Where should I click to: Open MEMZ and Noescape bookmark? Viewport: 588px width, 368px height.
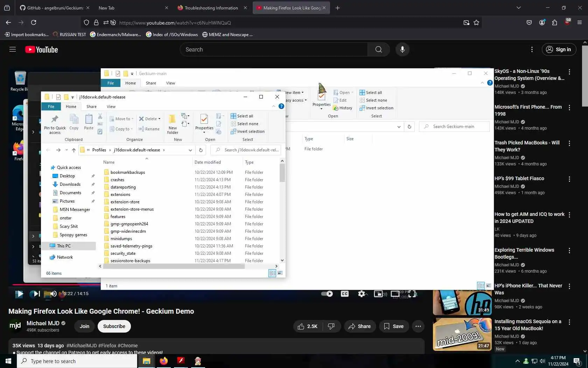pos(227,34)
